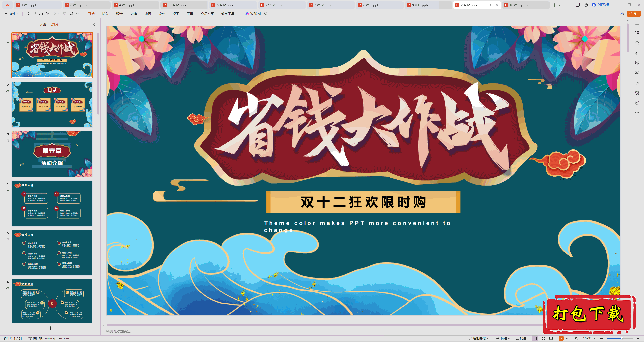
Task: Click the cube-shaped icon beside the login link
Action: tap(586, 5)
